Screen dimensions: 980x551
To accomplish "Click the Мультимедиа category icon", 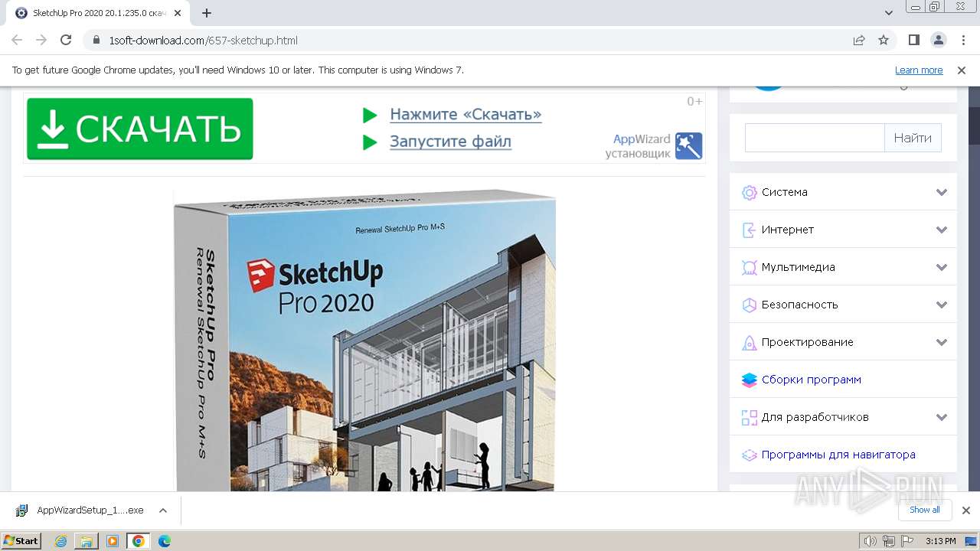I will 749,268.
